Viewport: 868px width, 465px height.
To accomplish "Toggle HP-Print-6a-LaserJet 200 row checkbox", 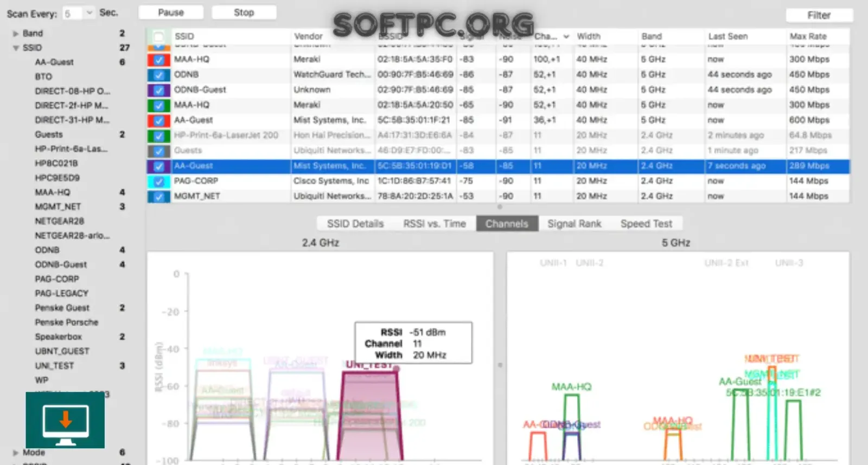I will pos(159,135).
